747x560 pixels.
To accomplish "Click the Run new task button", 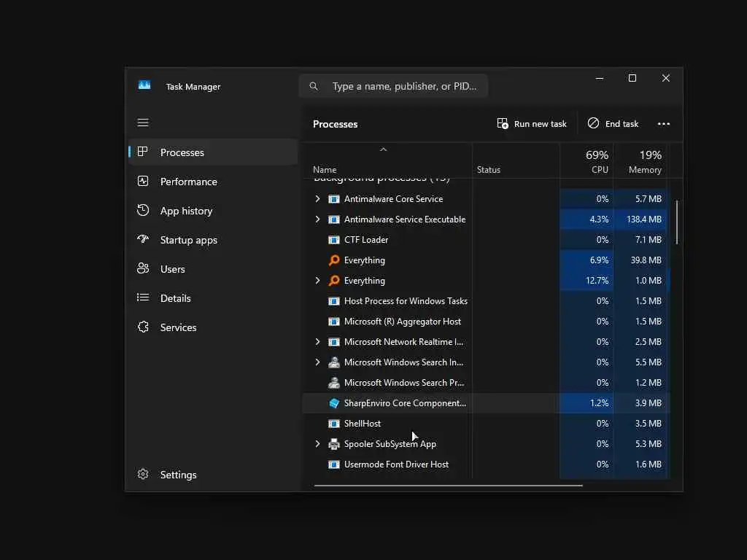I will tap(532, 124).
